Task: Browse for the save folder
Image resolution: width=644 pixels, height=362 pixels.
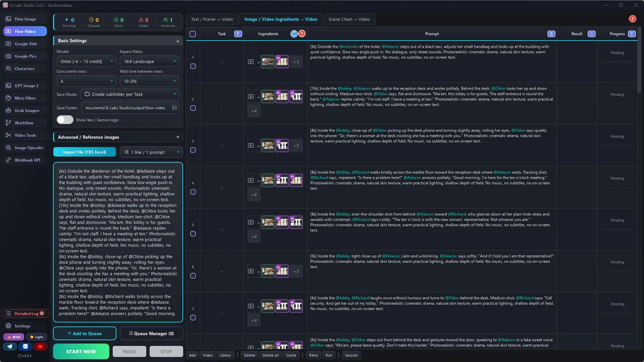Action: 175,108
